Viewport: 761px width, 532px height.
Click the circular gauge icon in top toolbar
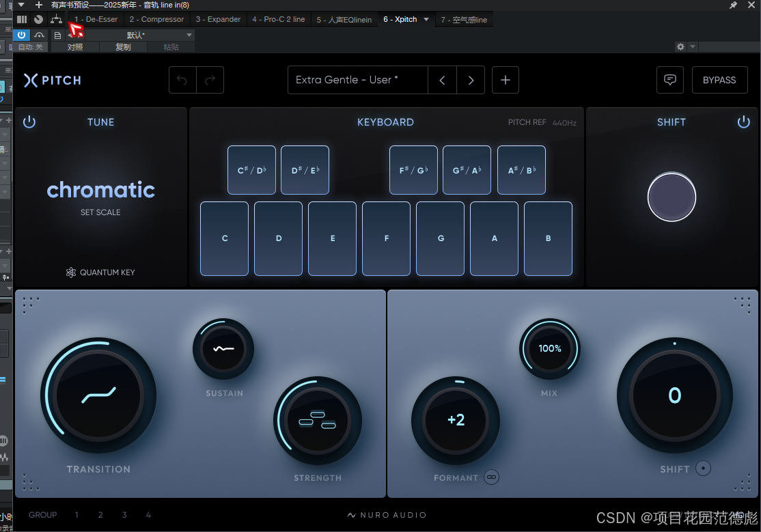click(39, 19)
